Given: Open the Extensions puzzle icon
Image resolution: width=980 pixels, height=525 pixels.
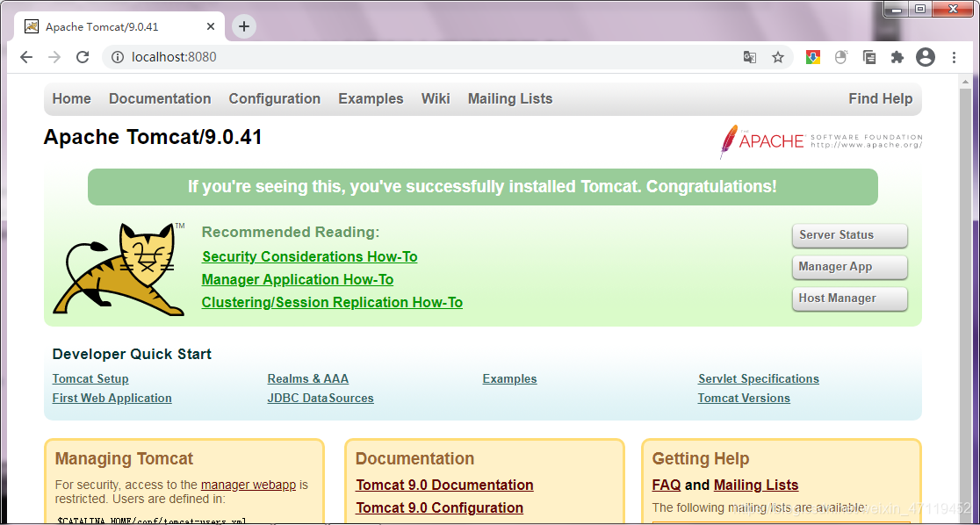Looking at the screenshot, I should pos(897,57).
